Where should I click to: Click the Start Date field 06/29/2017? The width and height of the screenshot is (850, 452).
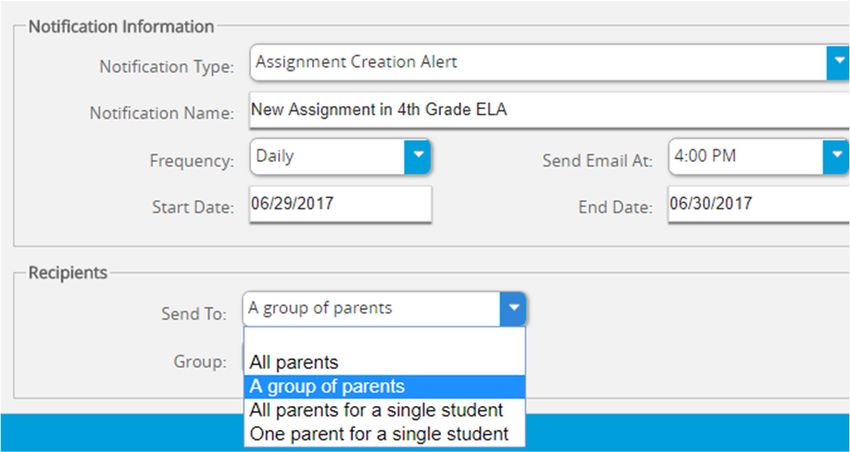(x=340, y=204)
